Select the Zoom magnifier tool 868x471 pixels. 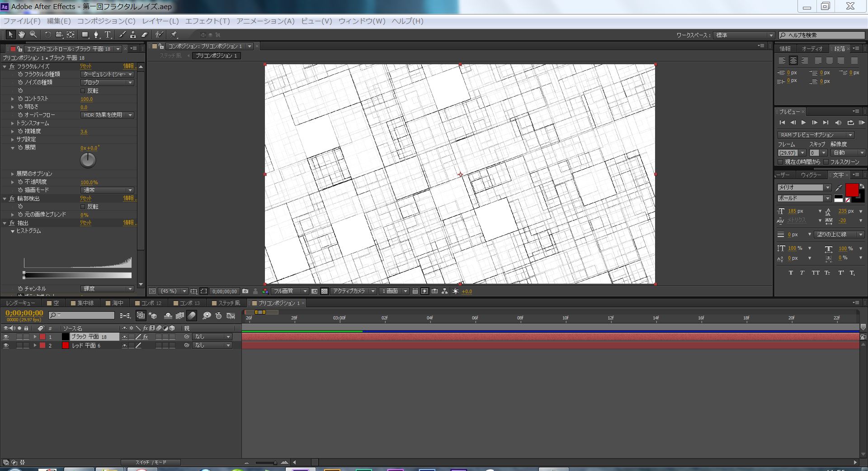coord(33,35)
